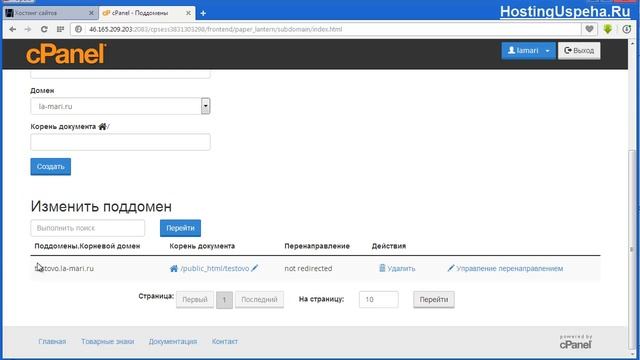
Task: Click the Выход logout button
Action: point(579,51)
